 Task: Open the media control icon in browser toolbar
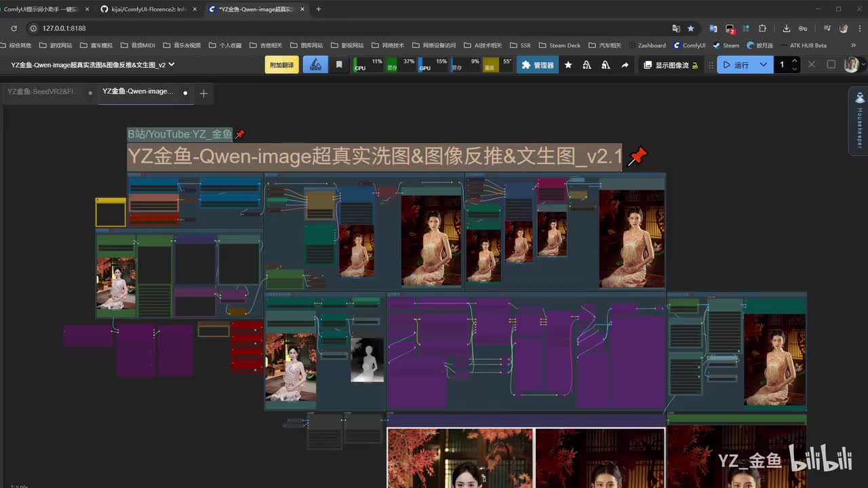coord(827,28)
